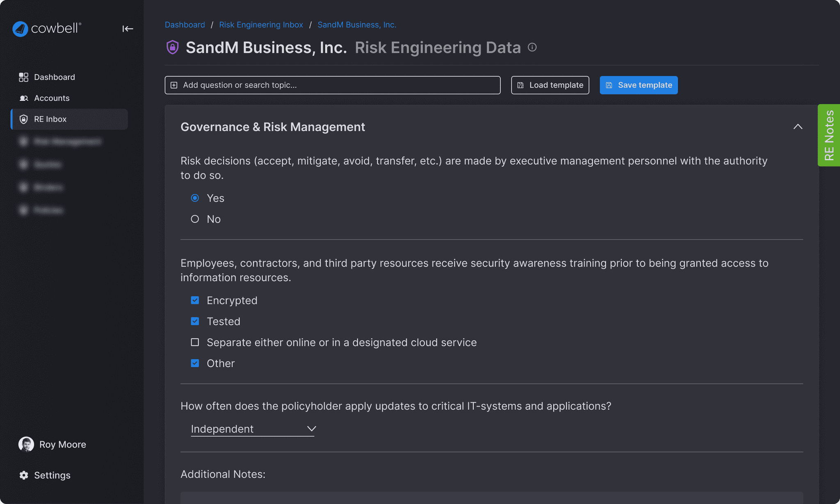Follow the Dashboard breadcrumb link
Viewport: 840px width, 504px height.
(185, 25)
